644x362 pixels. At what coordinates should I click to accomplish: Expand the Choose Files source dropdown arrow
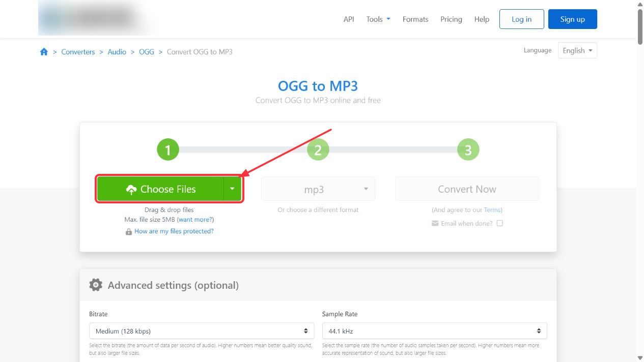pos(232,189)
